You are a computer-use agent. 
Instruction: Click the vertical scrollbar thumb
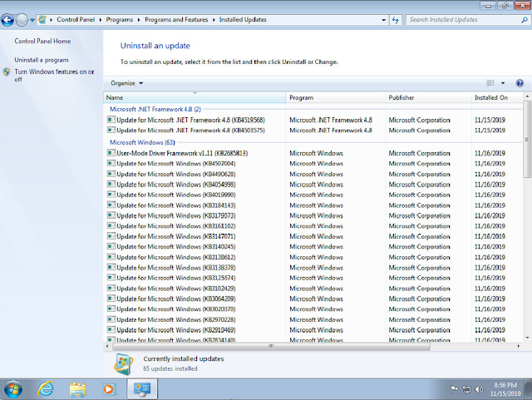click(527, 139)
